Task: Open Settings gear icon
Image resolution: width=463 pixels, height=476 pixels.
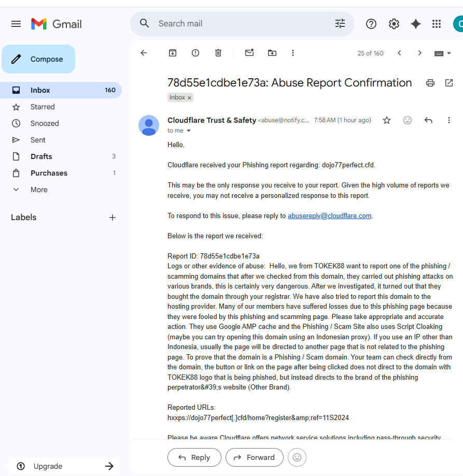Action: click(394, 24)
